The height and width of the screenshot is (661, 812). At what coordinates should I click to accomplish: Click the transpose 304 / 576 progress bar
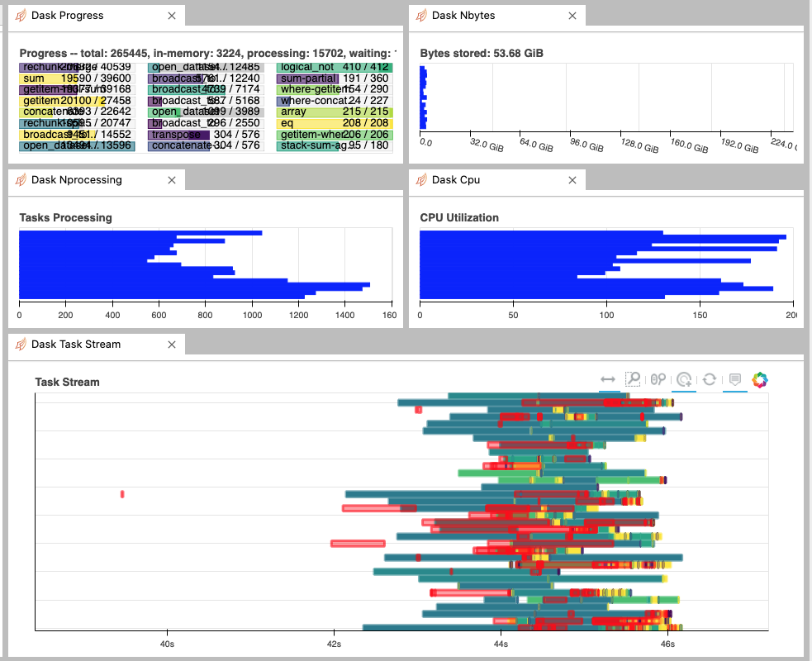[207, 134]
